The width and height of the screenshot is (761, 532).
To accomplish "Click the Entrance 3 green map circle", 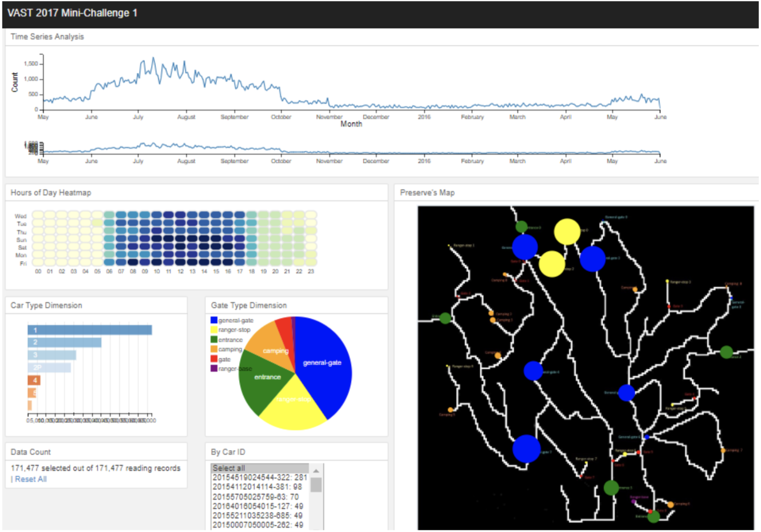I will [611, 488].
